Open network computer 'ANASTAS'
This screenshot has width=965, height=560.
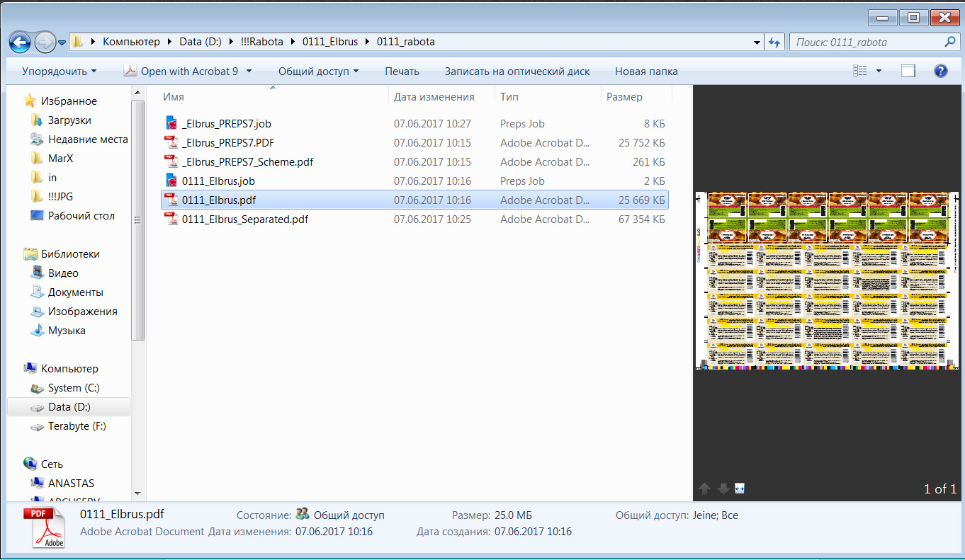click(71, 484)
